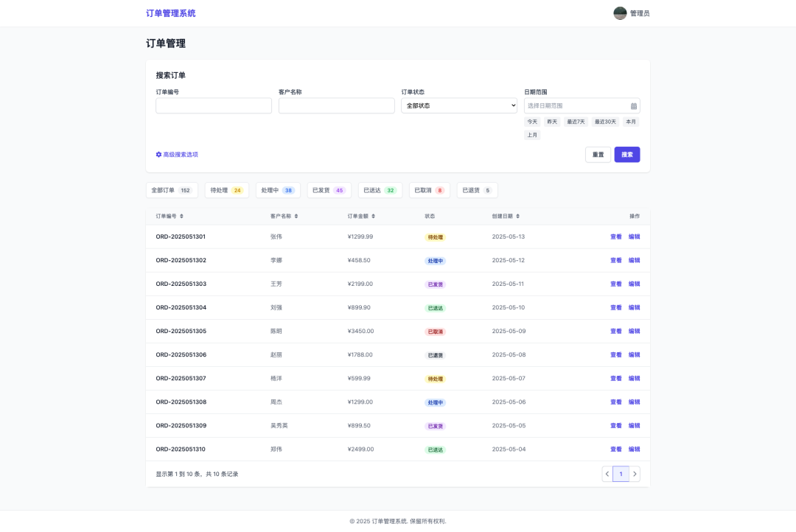Click order number ORD-2025051305
796x532 pixels.
click(x=181, y=331)
